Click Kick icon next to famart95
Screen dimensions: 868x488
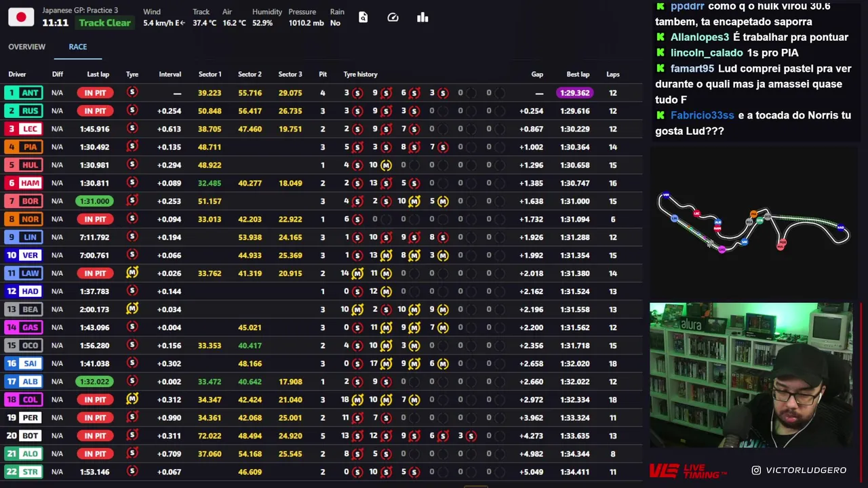click(x=660, y=68)
